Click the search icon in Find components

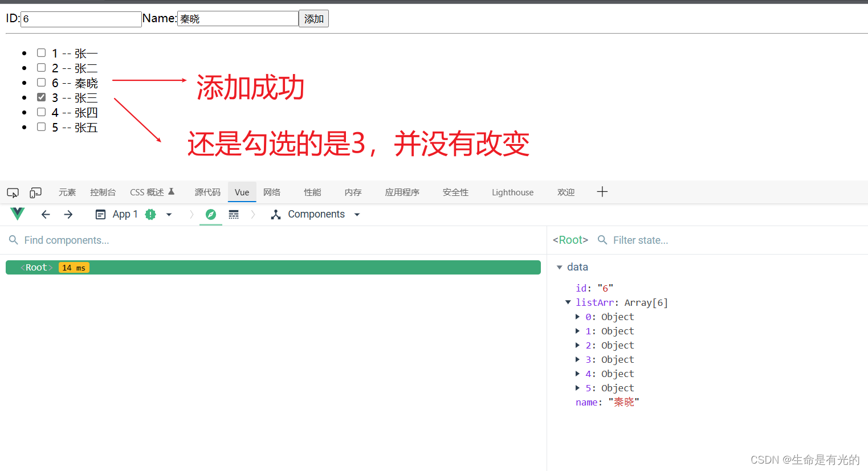pos(14,240)
